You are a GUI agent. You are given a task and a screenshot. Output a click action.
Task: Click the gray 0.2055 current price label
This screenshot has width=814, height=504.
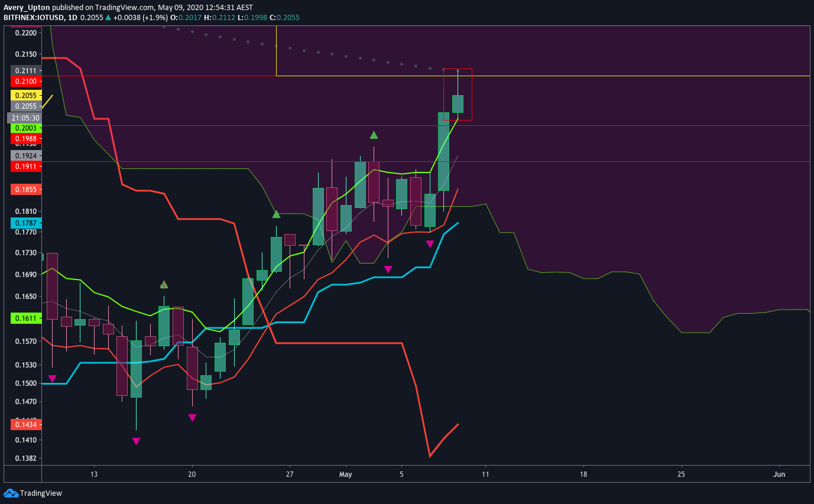(x=26, y=106)
